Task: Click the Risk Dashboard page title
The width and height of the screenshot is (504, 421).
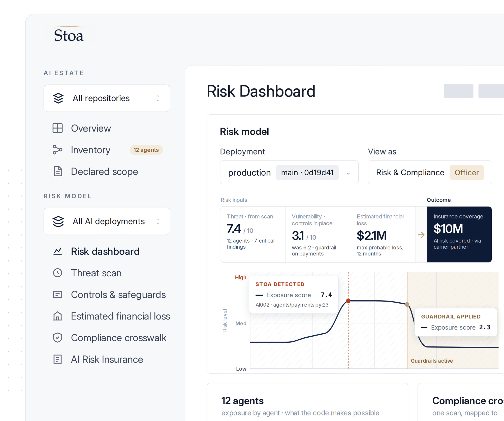Action: pos(261,91)
